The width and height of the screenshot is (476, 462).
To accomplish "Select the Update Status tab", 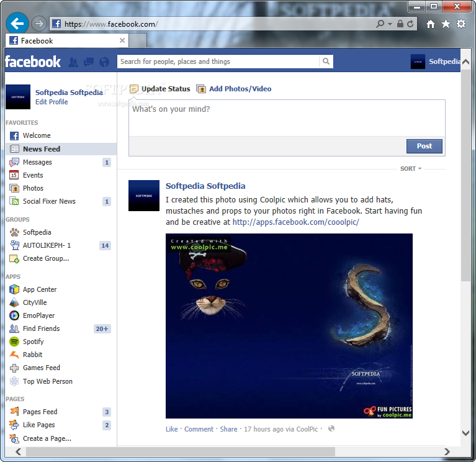I will pyautogui.click(x=160, y=89).
